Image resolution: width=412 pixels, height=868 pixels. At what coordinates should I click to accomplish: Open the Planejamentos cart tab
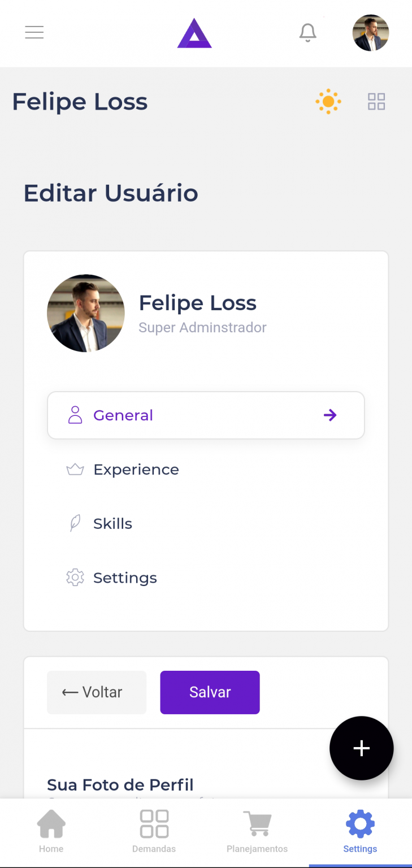point(257,831)
